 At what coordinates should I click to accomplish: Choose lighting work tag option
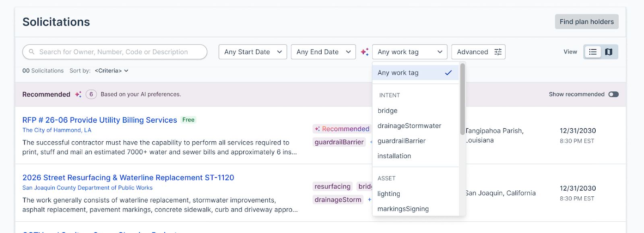click(x=415, y=194)
